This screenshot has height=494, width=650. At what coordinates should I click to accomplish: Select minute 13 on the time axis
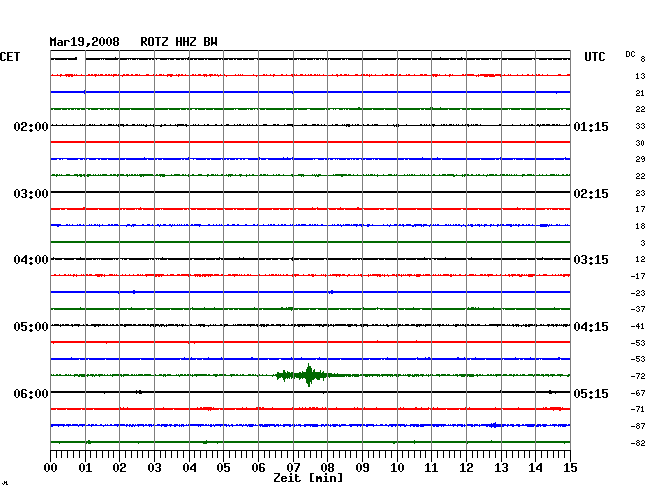[x=501, y=467]
